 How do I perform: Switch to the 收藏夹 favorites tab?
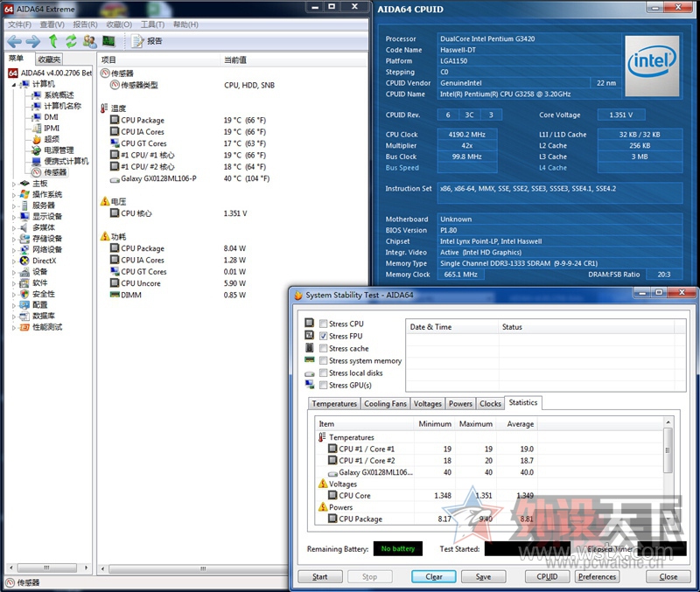point(49,59)
